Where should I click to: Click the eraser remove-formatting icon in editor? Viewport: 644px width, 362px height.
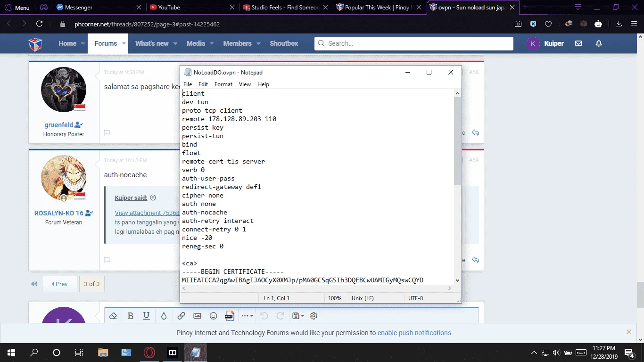(113, 316)
